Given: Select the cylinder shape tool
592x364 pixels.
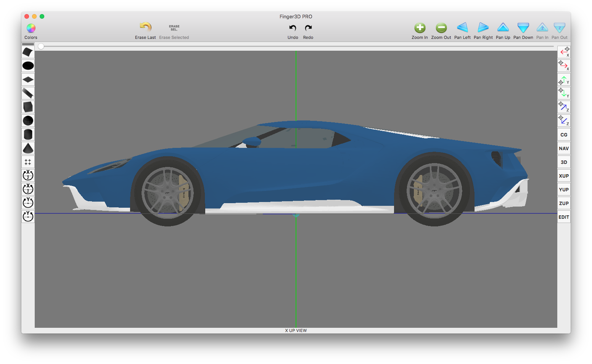Looking at the screenshot, I should tap(28, 134).
